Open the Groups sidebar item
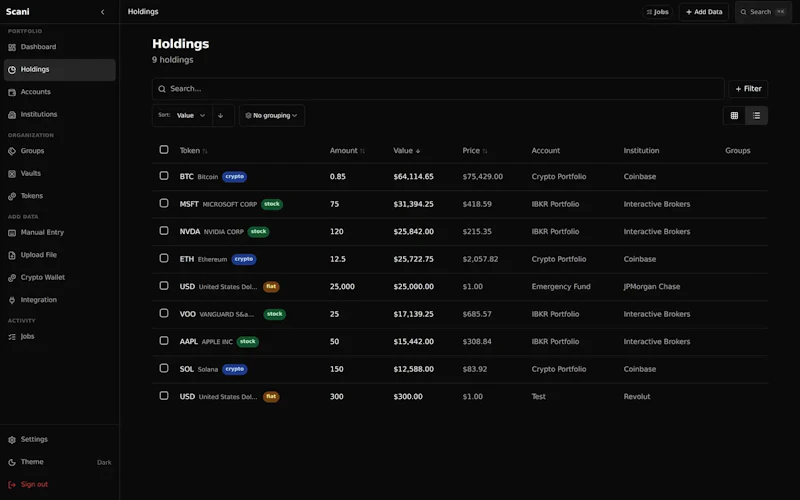This screenshot has width=800, height=500. click(x=60, y=151)
